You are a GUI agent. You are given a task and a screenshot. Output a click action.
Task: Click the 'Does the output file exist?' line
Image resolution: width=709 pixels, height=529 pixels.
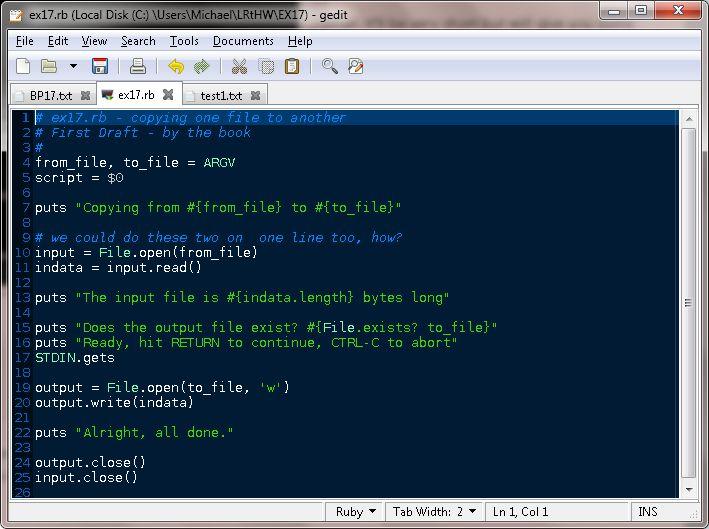tap(266, 327)
